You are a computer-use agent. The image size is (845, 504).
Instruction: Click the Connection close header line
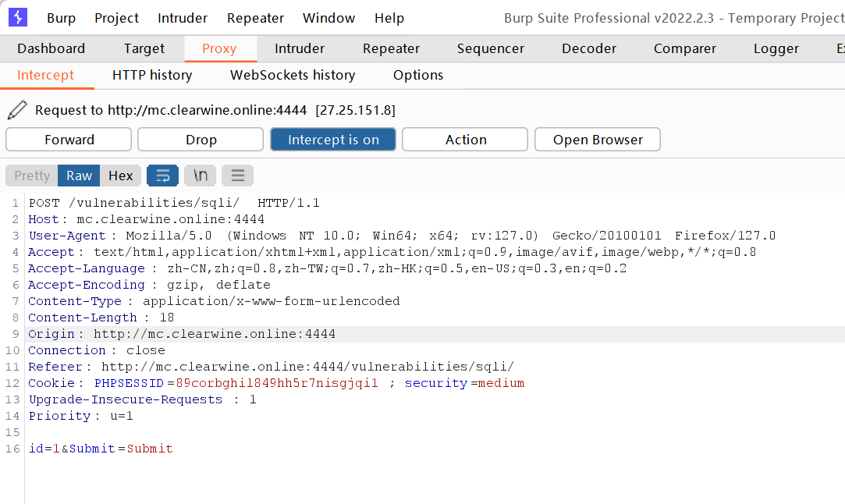tap(97, 350)
